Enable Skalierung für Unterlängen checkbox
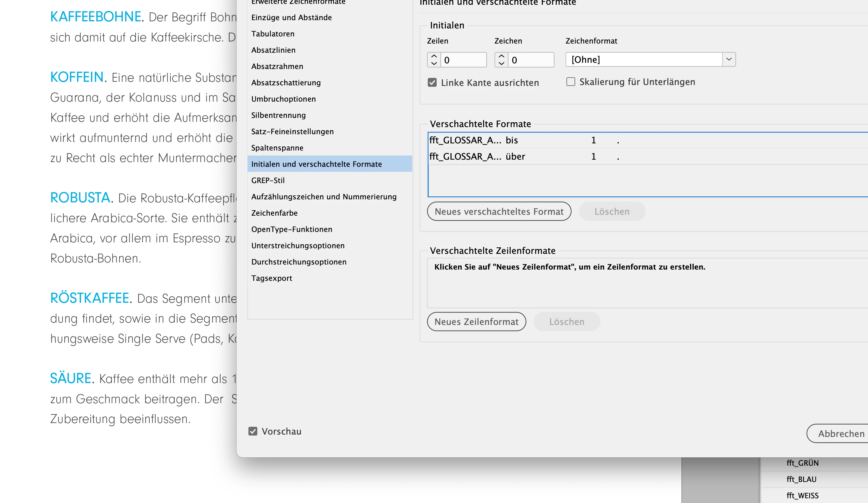868x503 pixels. (x=571, y=82)
